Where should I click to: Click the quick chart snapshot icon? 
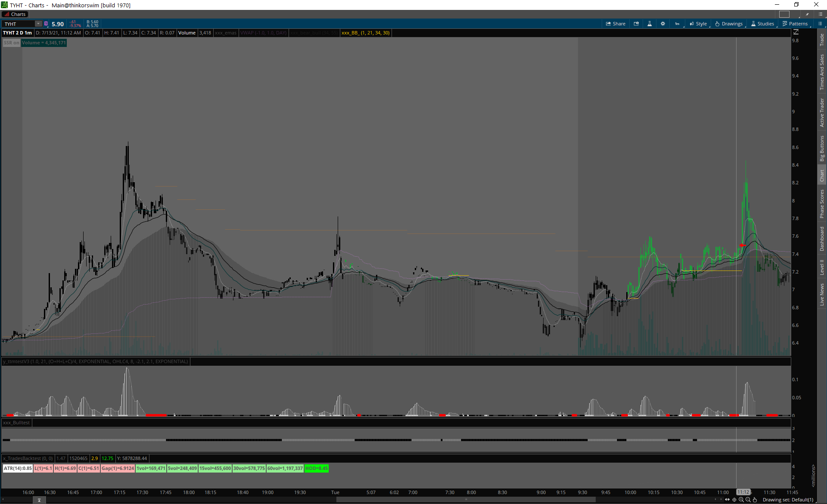click(x=636, y=24)
